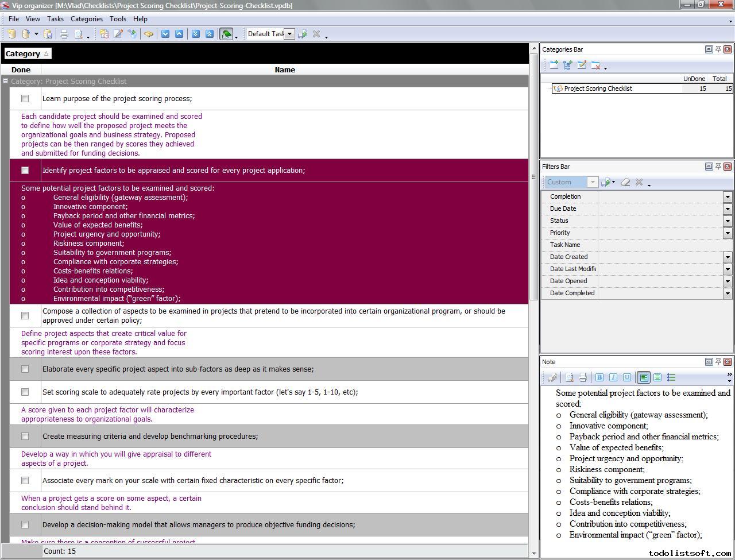Open the Categories menu
Image resolution: width=735 pixels, height=560 pixels.
tap(86, 19)
